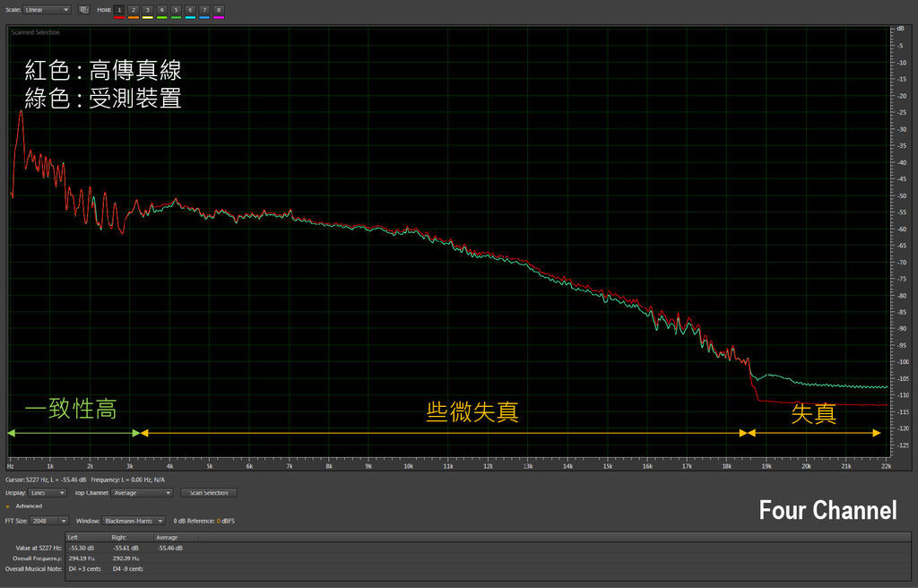Open the Scale dropdown set to Linear
This screenshot has width=918, height=588.
coord(48,10)
